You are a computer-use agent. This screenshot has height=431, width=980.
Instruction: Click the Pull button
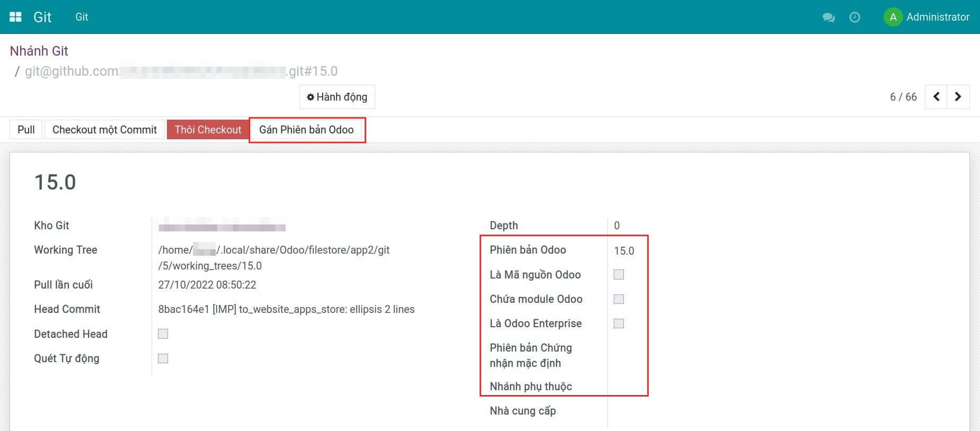(x=26, y=130)
